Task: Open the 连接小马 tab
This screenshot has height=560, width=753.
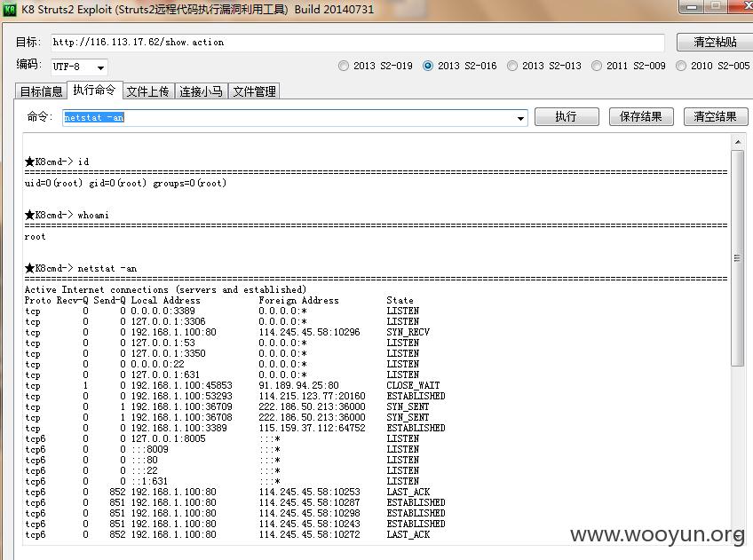Action: pos(202,91)
